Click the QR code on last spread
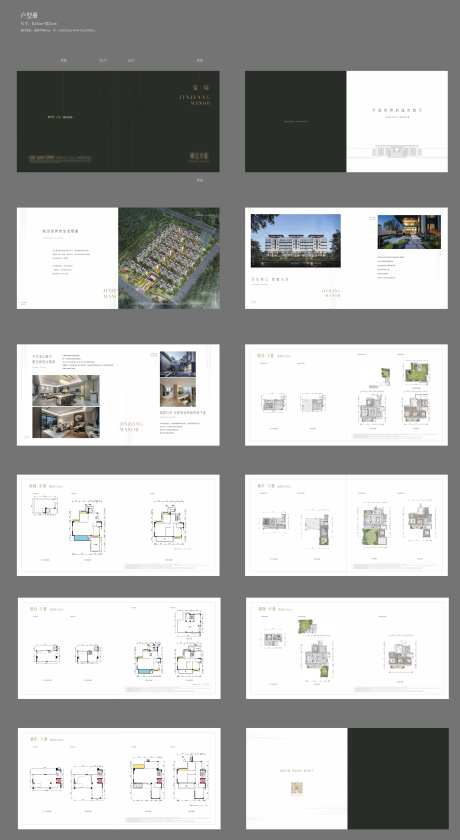Image resolution: width=460 pixels, height=840 pixels. point(297,788)
